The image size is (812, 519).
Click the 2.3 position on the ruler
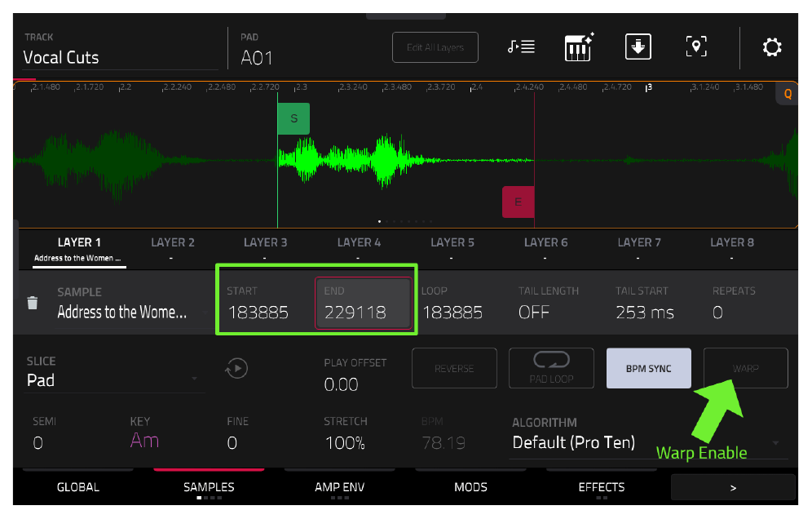(x=301, y=87)
